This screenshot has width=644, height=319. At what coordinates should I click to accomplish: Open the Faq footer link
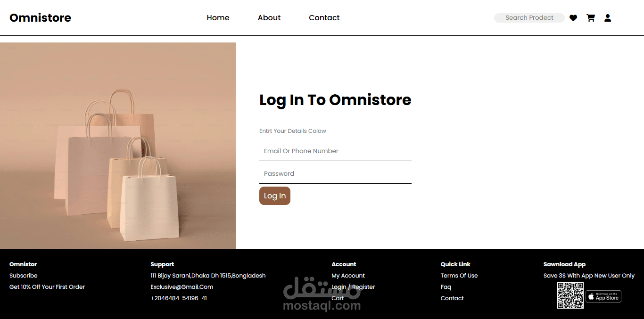pos(446,287)
